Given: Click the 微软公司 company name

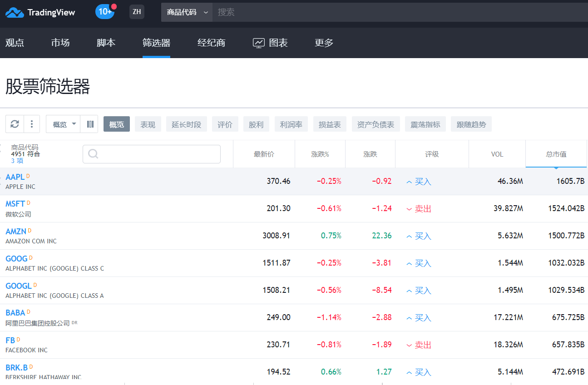Looking at the screenshot, I should coord(18,214).
